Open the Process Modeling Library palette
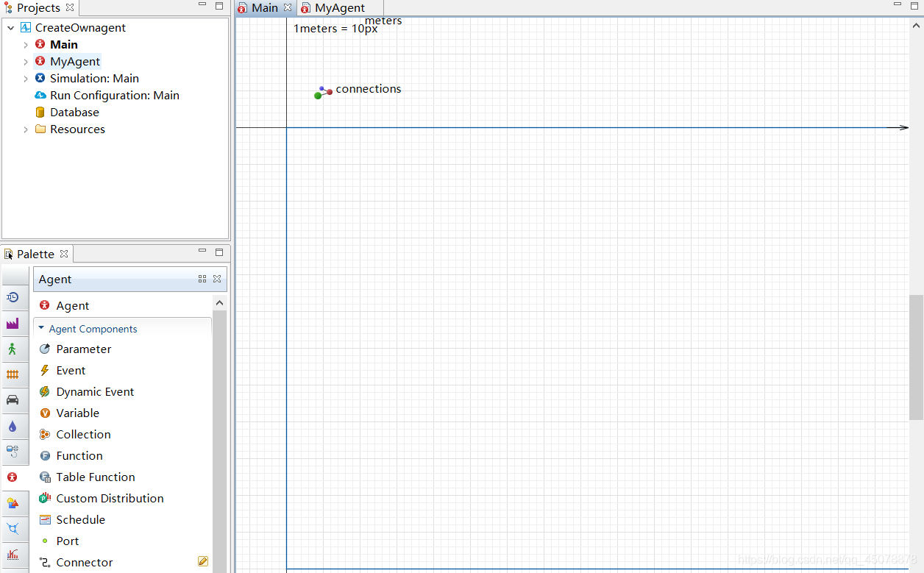This screenshot has width=924, height=573. 13,297
